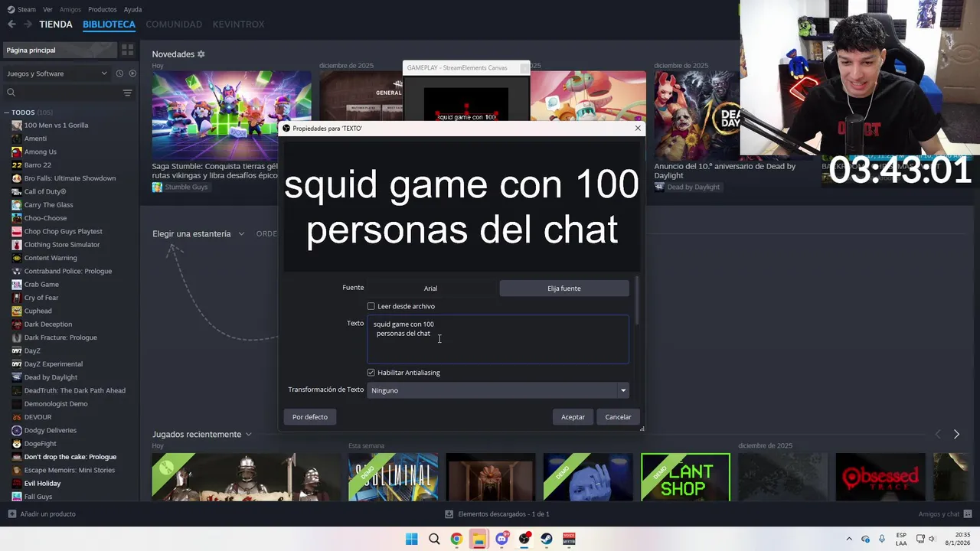Open Productos menu in Steam

coord(103,9)
